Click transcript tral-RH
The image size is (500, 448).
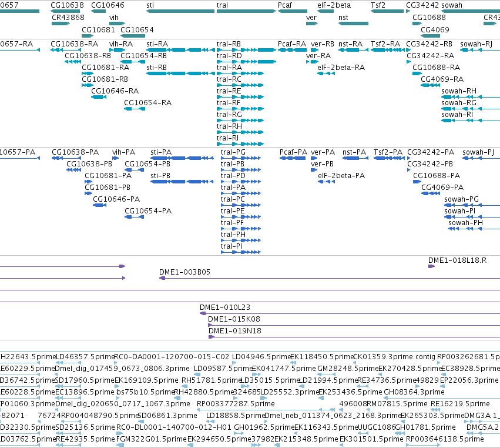240,132
